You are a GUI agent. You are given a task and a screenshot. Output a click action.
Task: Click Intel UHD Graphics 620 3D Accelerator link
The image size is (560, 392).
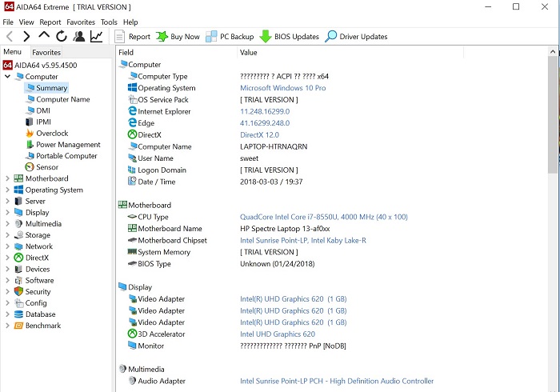pyautogui.click(x=278, y=334)
